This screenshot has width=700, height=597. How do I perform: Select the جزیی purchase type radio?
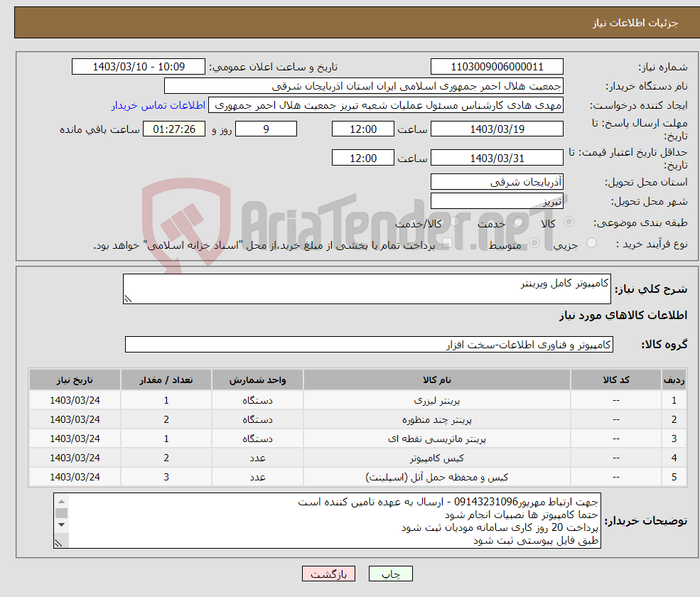(x=591, y=243)
